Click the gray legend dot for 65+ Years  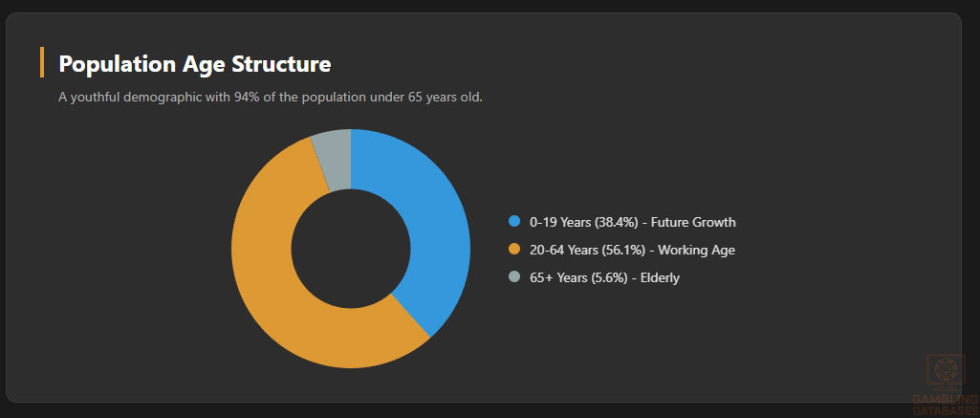tap(514, 277)
